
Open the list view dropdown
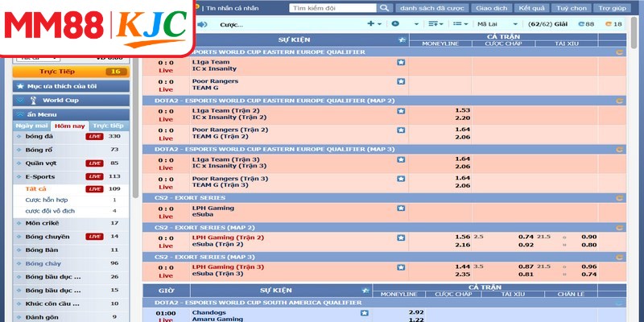pos(460,24)
